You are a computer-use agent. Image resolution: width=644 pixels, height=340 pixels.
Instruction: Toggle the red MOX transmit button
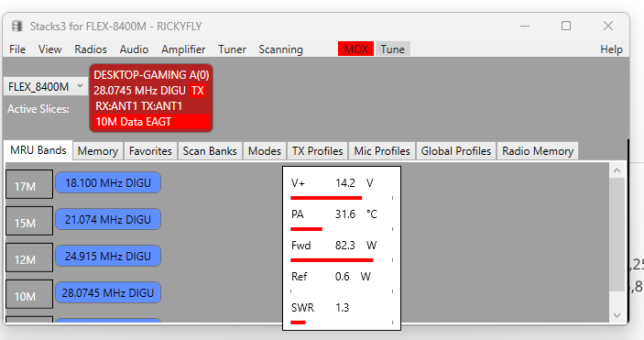(355, 49)
